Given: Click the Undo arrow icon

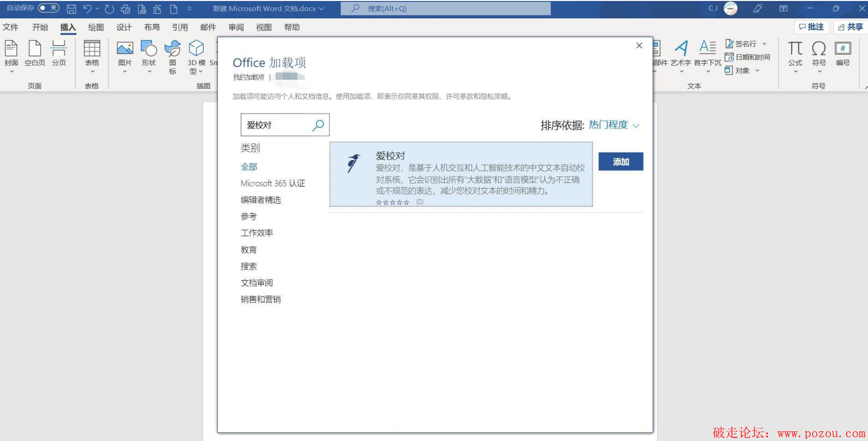Looking at the screenshot, I should click(x=87, y=9).
